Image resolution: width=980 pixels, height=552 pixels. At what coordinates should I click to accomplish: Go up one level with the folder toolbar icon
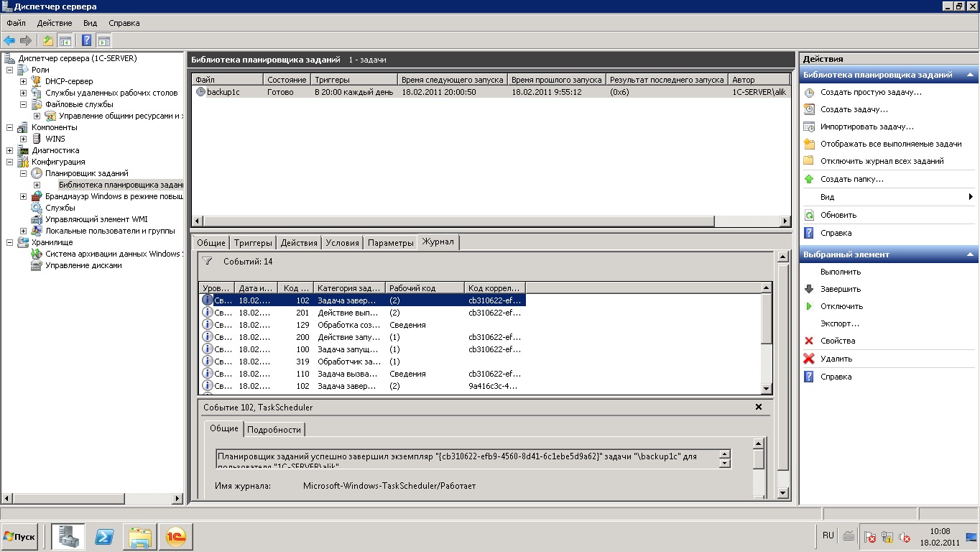tap(48, 40)
